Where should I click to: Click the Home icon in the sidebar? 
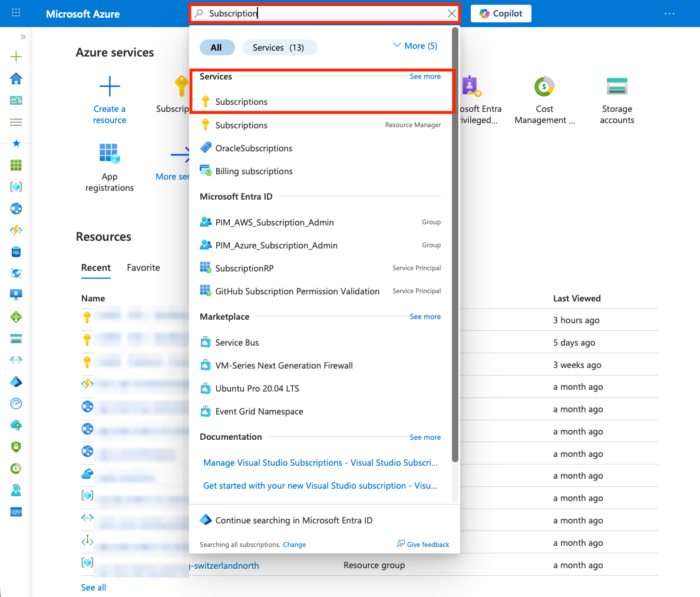click(16, 78)
